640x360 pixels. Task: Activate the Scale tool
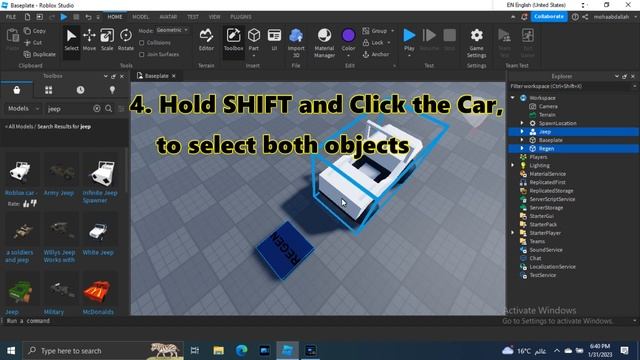107,40
